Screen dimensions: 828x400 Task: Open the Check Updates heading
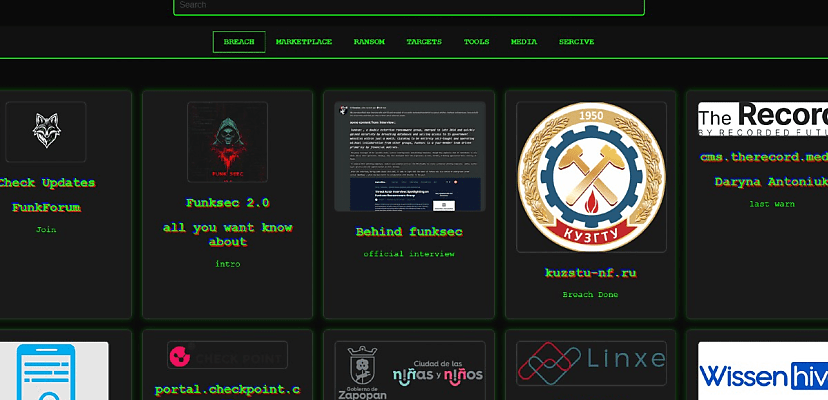tap(47, 183)
